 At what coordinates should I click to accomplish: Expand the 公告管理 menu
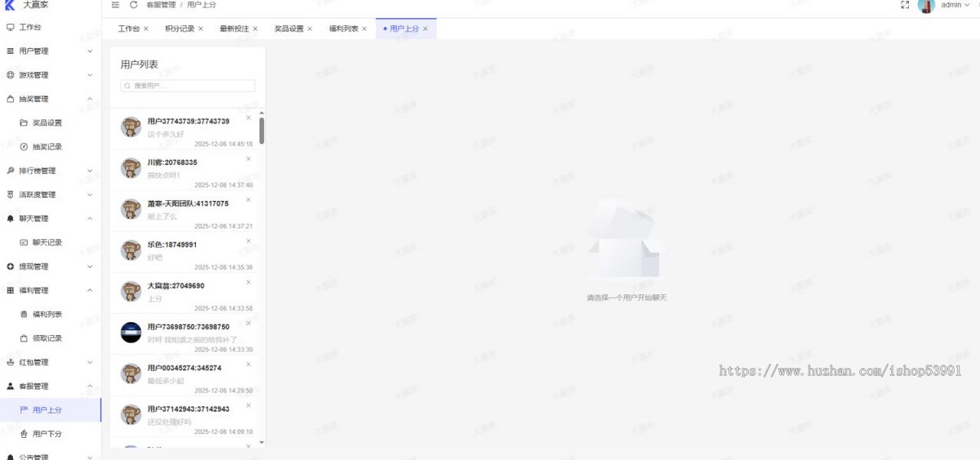(51, 457)
